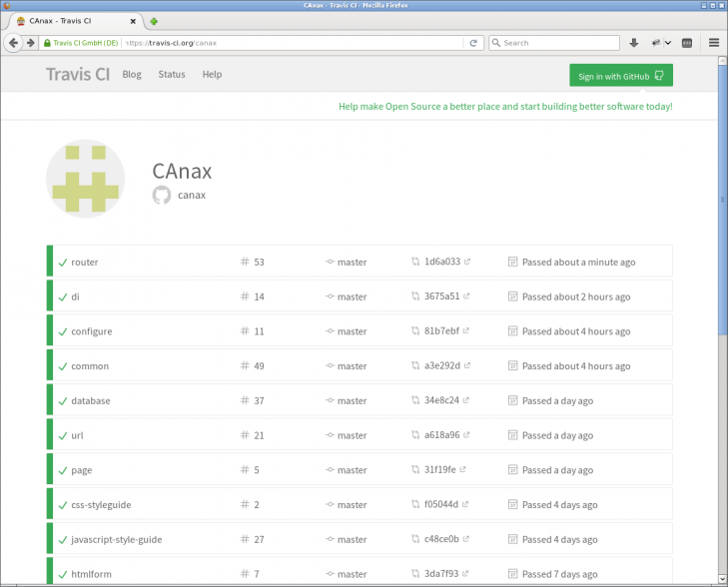Image resolution: width=728 pixels, height=587 pixels.
Task: Click build number 49 in common row
Action: [x=259, y=366]
